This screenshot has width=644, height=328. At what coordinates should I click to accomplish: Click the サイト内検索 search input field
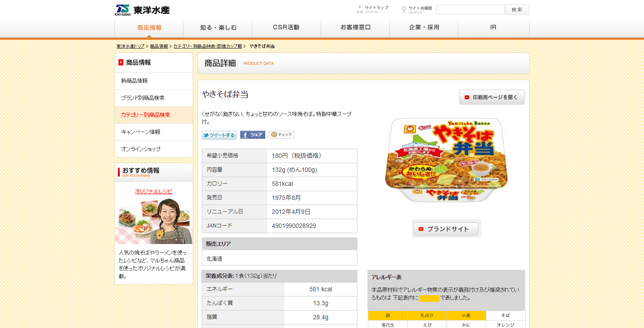(x=470, y=10)
